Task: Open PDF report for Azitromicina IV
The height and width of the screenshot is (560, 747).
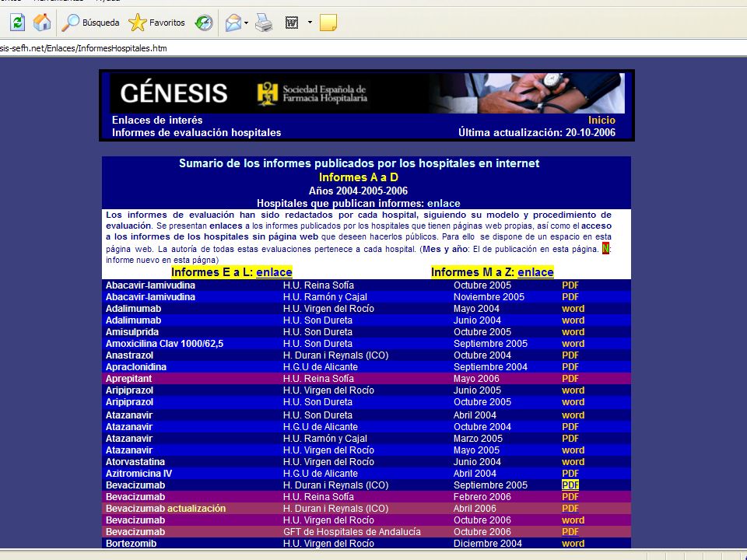Action: (x=570, y=474)
